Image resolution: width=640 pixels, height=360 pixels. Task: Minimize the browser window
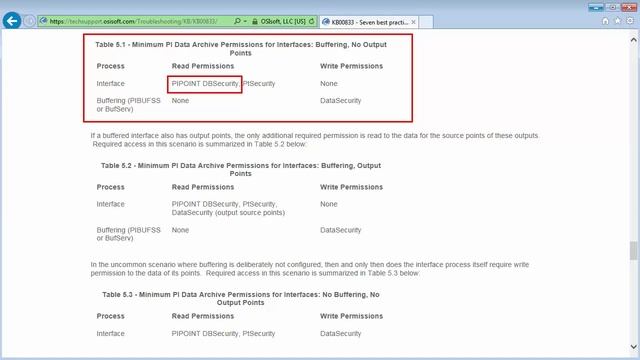[x=596, y=7]
